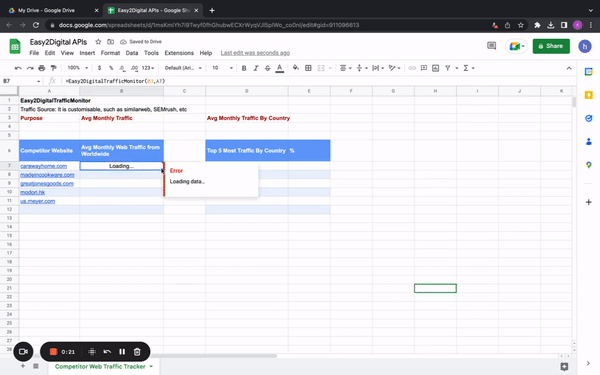The height and width of the screenshot is (375, 600).
Task: Pause the screen recording
Action: point(122,352)
